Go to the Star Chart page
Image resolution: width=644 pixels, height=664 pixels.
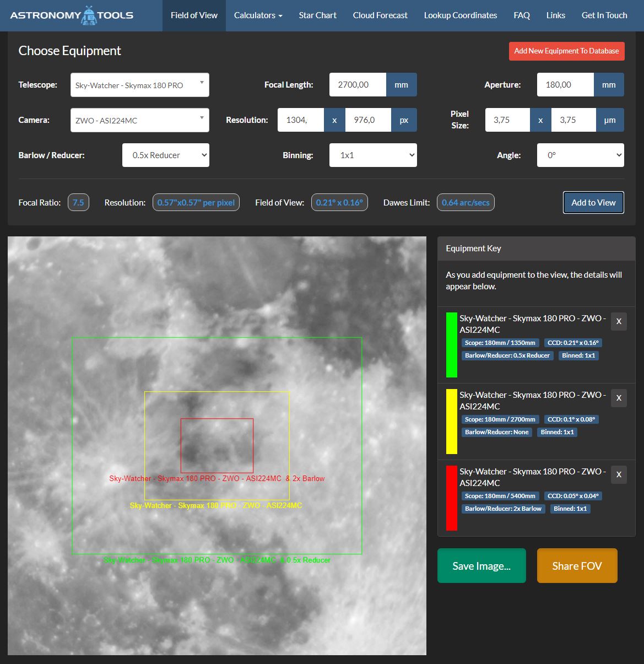point(318,15)
